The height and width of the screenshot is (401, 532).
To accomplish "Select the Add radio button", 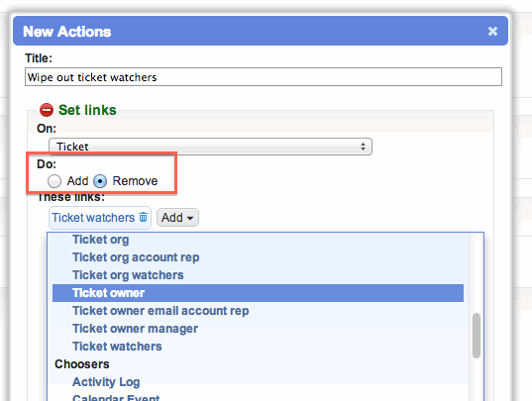I will (x=54, y=181).
